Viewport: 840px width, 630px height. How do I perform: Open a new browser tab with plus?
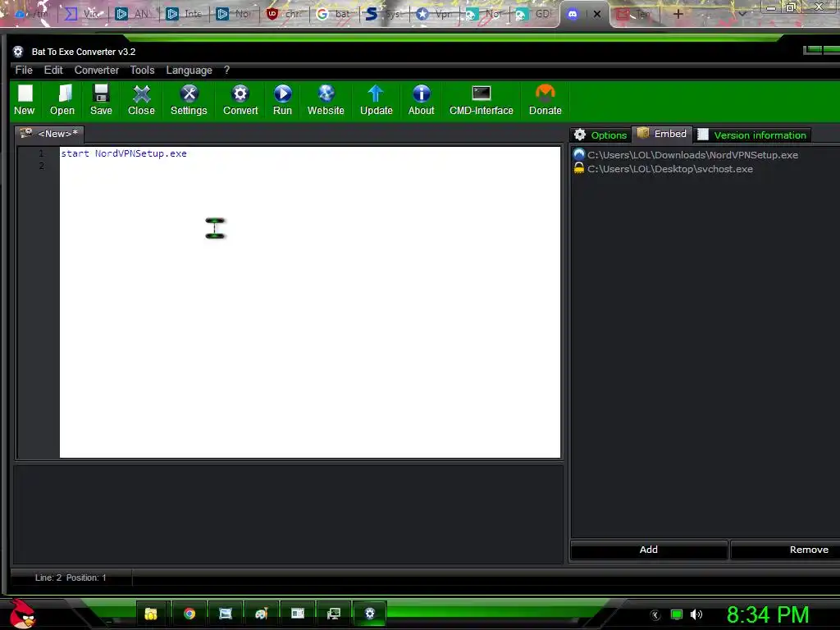pyautogui.click(x=678, y=14)
